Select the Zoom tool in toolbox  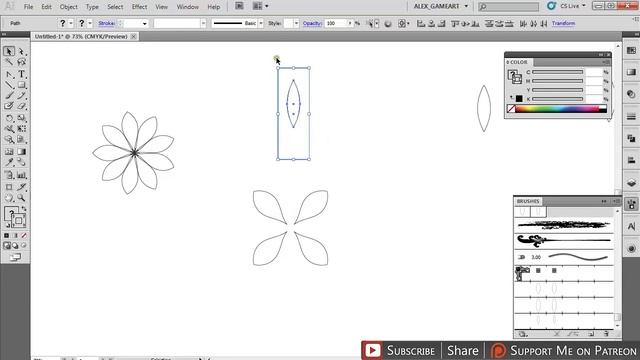pyautogui.click(x=22, y=198)
